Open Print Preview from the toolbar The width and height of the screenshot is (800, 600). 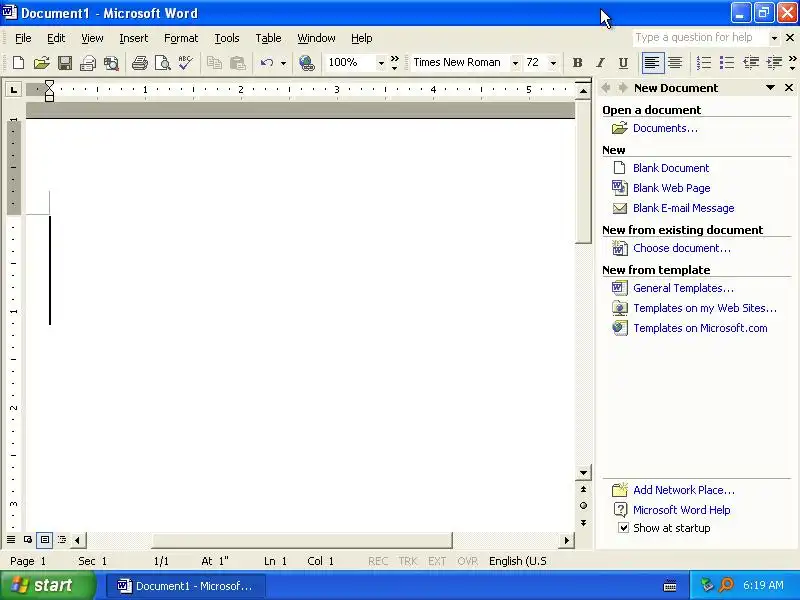pyautogui.click(x=162, y=63)
